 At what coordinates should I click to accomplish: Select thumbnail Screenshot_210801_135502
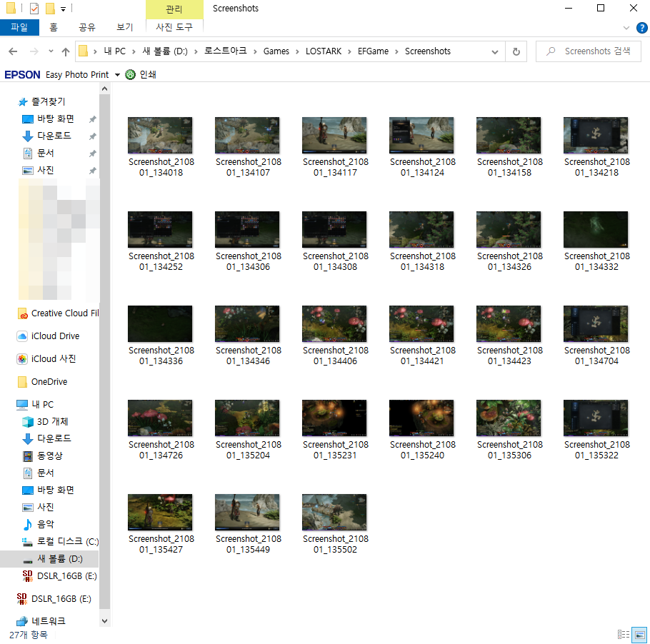(x=334, y=512)
